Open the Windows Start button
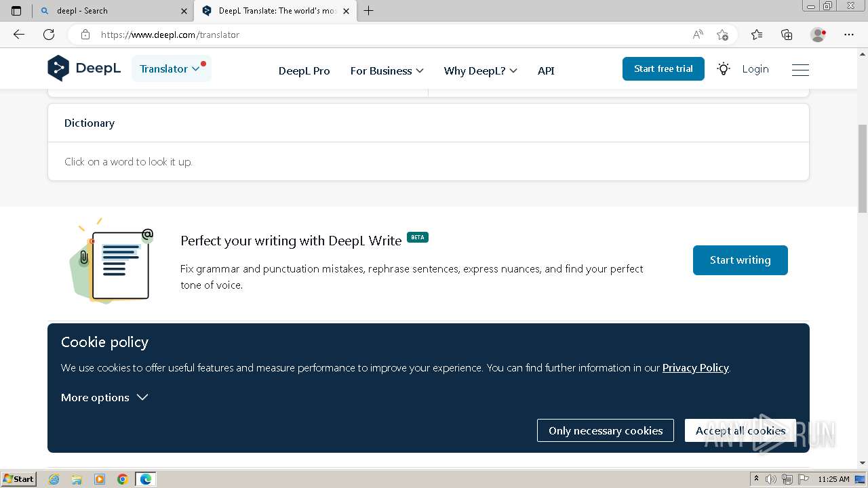Screen dimensions: 868x488 coord(19,479)
